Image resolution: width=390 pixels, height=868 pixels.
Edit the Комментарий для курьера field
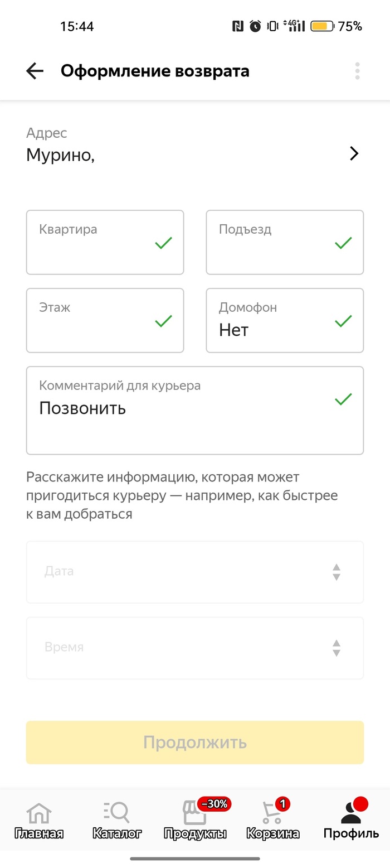tap(195, 410)
